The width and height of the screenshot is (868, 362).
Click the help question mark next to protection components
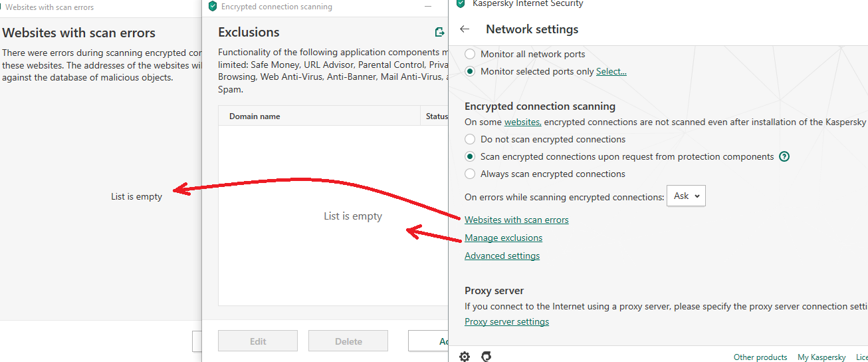pyautogui.click(x=784, y=157)
